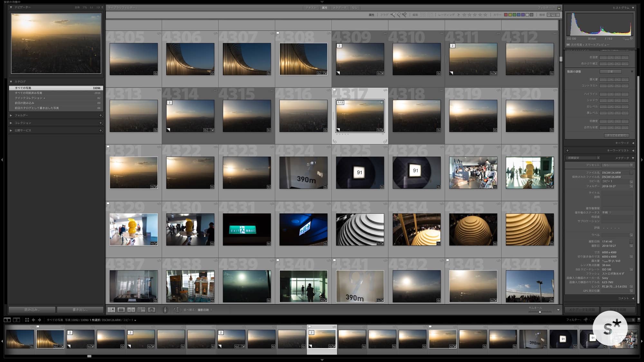Select テキスト filter tab

tap(311, 8)
